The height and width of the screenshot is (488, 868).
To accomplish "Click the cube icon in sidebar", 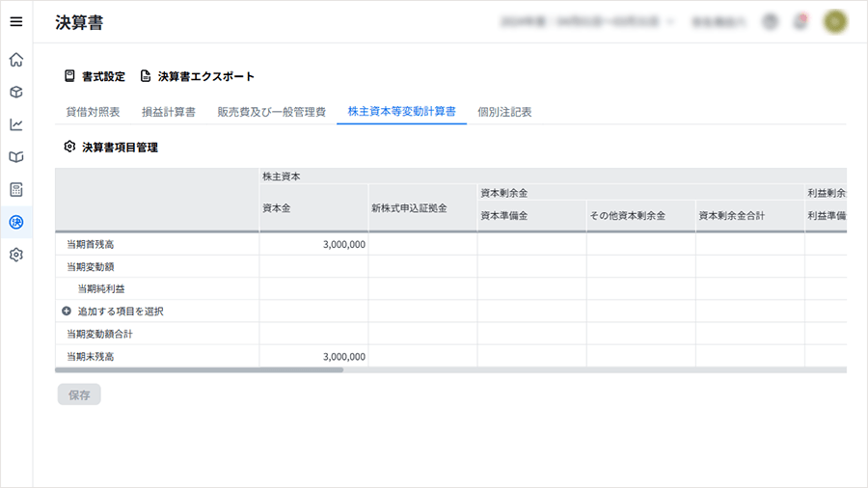I will click(16, 93).
